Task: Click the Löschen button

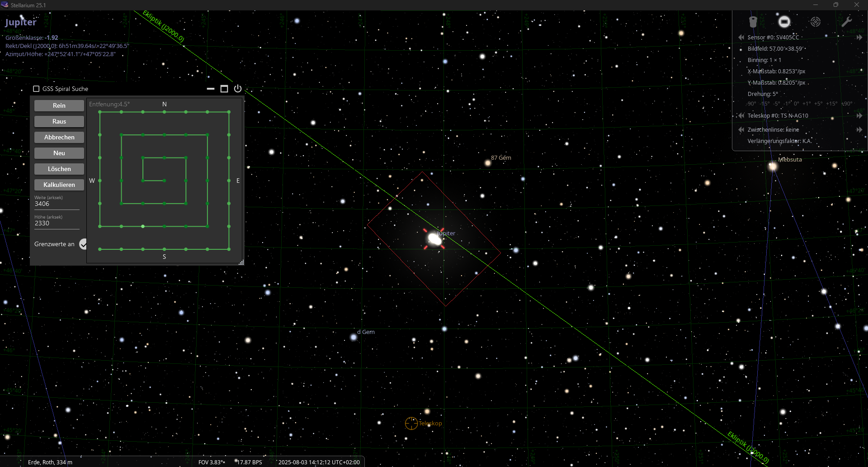Action: (59, 169)
